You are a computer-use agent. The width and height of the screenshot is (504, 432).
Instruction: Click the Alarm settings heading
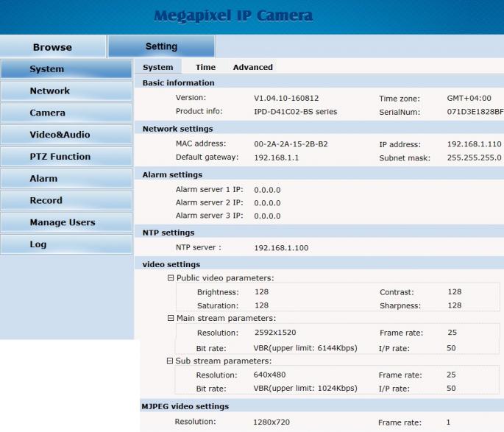pyautogui.click(x=172, y=175)
